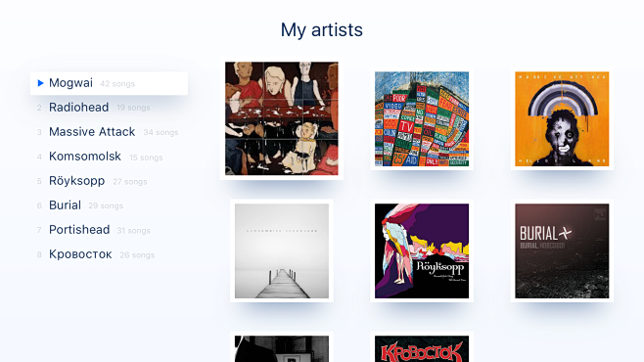Open the Komsomolsk artist entry

click(109, 157)
